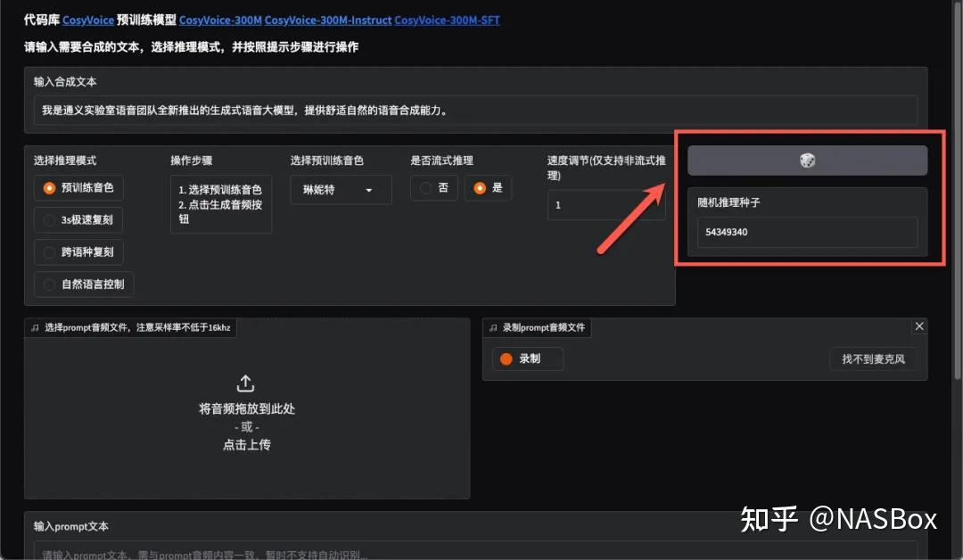Close the record prompt audio panel

coord(919,326)
